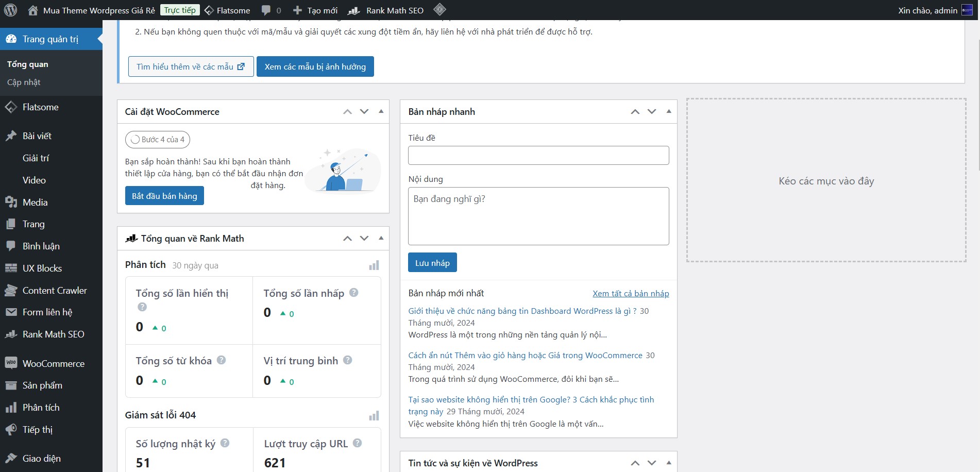Select Tổng quan submenu item
The width and height of the screenshot is (980, 472).
click(28, 64)
